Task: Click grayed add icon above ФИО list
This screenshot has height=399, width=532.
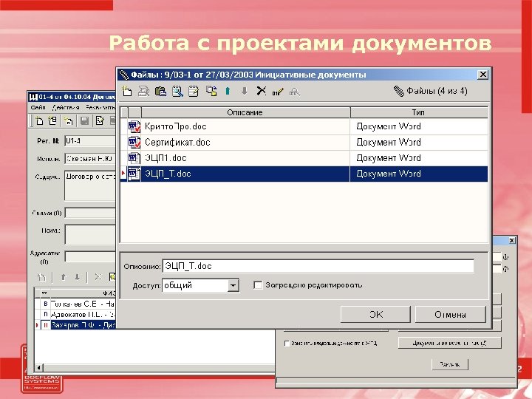Action: 41,277
